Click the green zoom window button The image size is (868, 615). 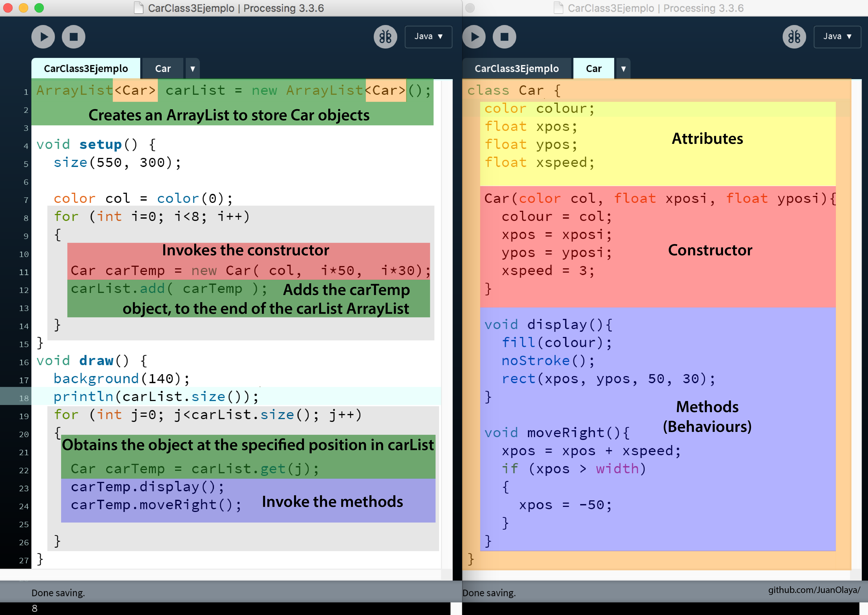[39, 8]
